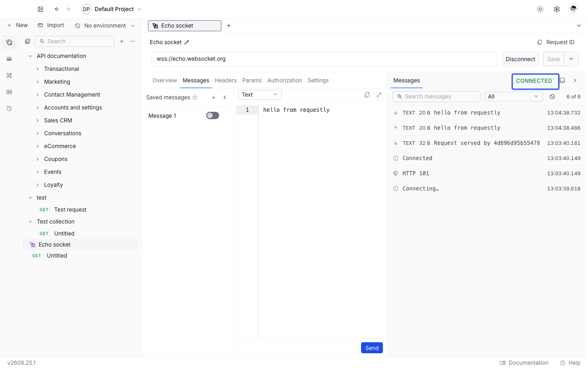Switch to the Settings tab
Screen dimensions: 588x368
coord(318,80)
